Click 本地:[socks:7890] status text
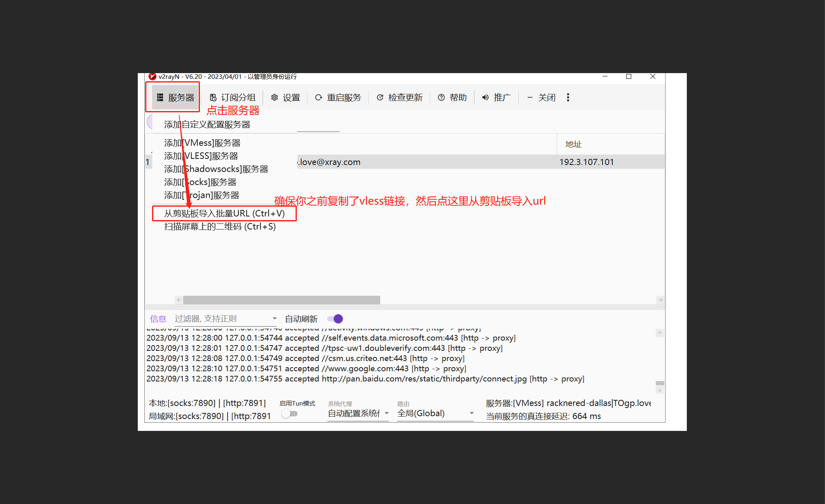The width and height of the screenshot is (825, 504). point(207,403)
